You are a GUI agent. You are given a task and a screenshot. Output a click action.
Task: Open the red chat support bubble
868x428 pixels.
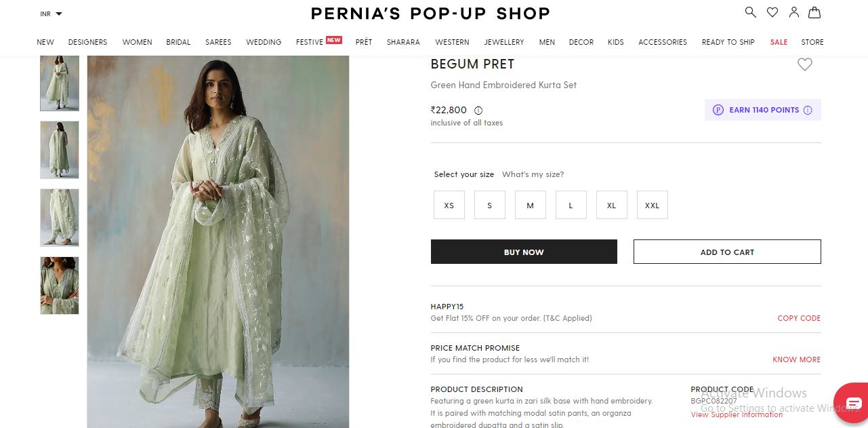pos(852,404)
